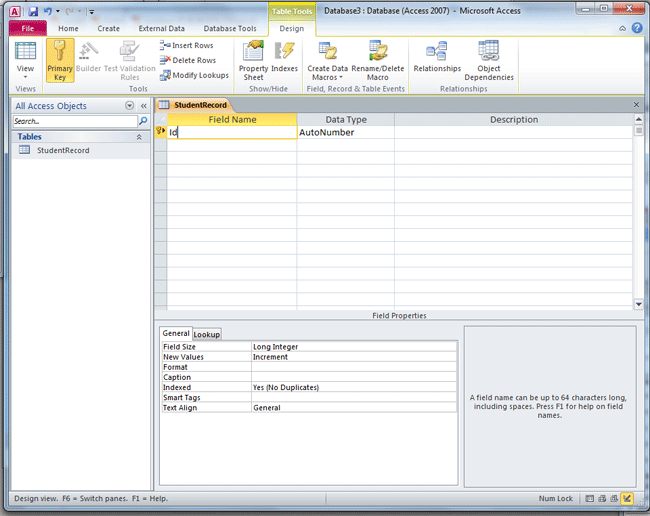Open the File tab
650x516 pixels.
pyautogui.click(x=28, y=28)
